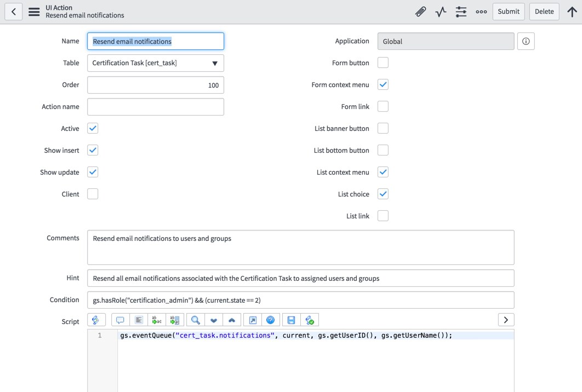Click the Application info icon
The height and width of the screenshot is (392, 582).
click(x=526, y=41)
